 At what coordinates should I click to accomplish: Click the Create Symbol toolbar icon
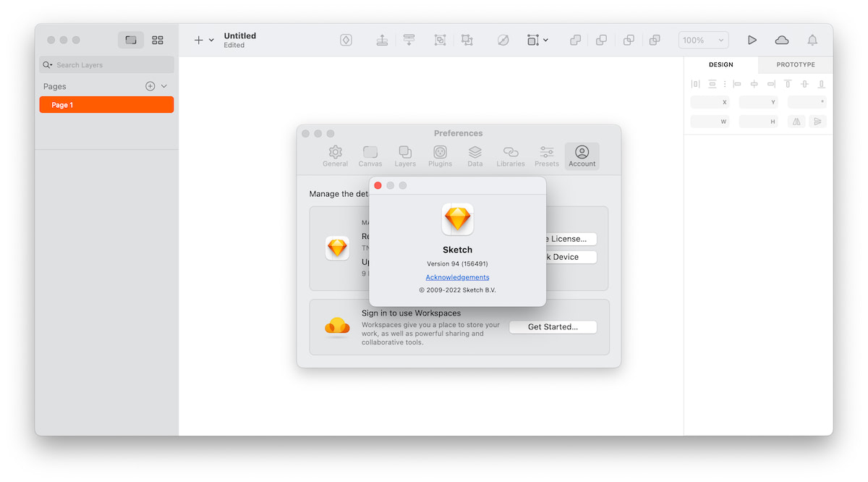pos(346,41)
